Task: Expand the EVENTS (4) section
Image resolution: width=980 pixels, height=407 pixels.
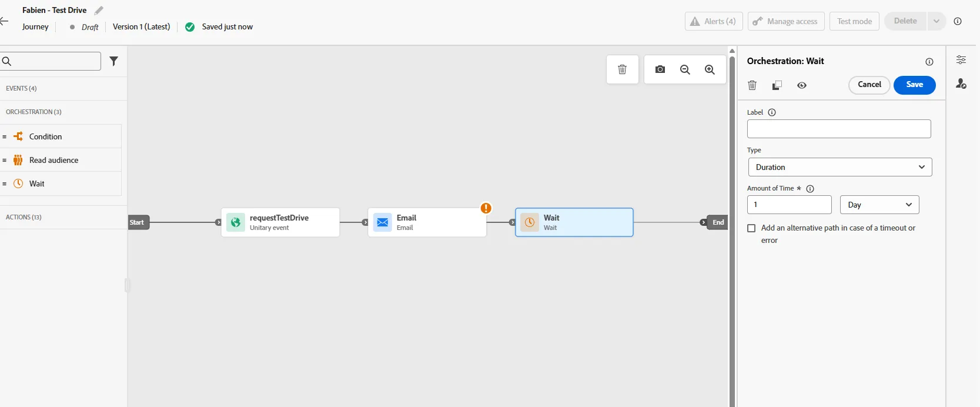Action: click(x=63, y=88)
